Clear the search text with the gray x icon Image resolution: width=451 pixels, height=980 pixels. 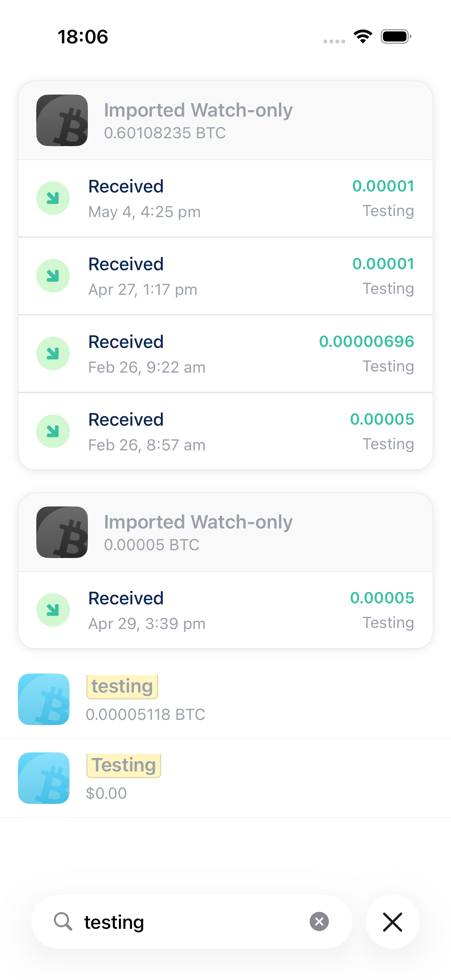pyautogui.click(x=319, y=921)
